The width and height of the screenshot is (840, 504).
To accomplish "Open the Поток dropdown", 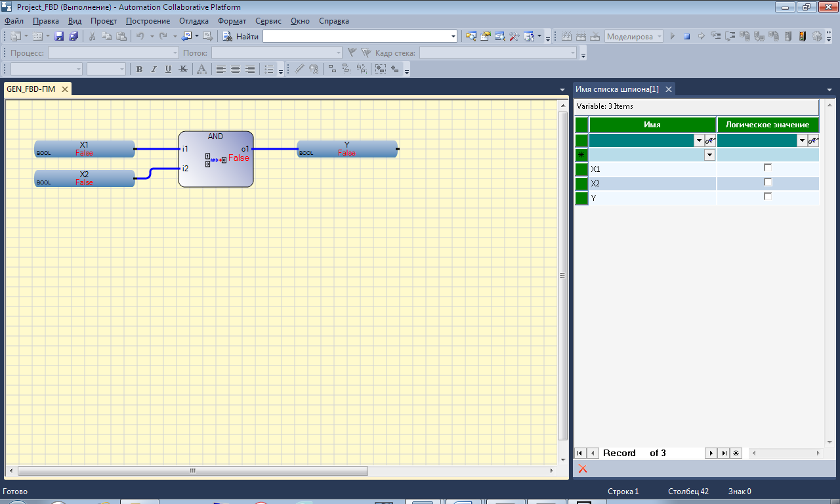I will (339, 52).
